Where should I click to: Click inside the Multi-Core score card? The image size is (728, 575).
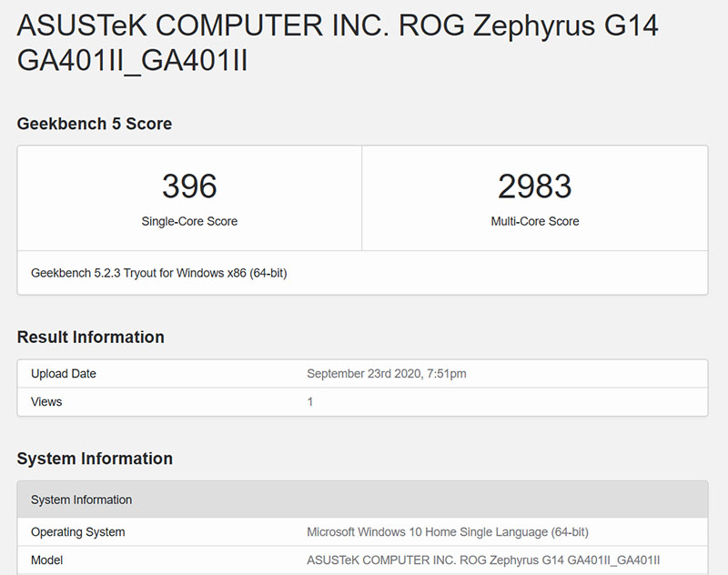point(535,199)
